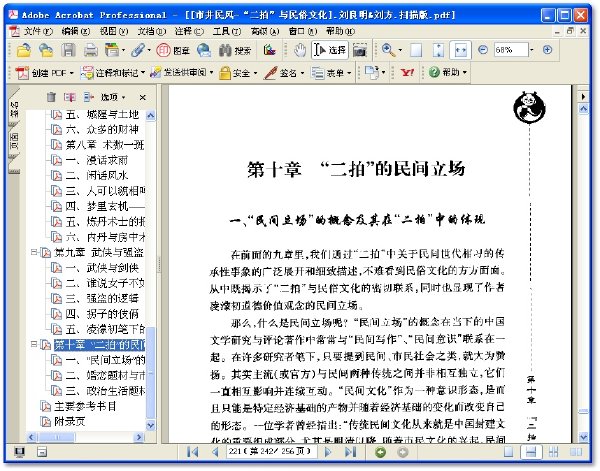Close the bookmarks panel
This screenshot has width=600, height=471.
[x=143, y=98]
